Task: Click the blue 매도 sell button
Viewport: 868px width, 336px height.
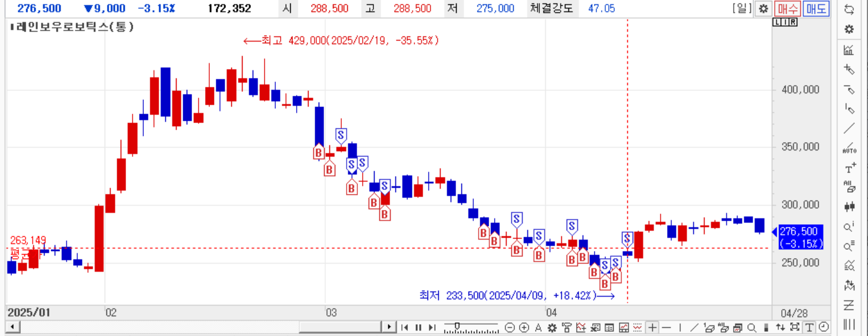Action: tap(816, 8)
